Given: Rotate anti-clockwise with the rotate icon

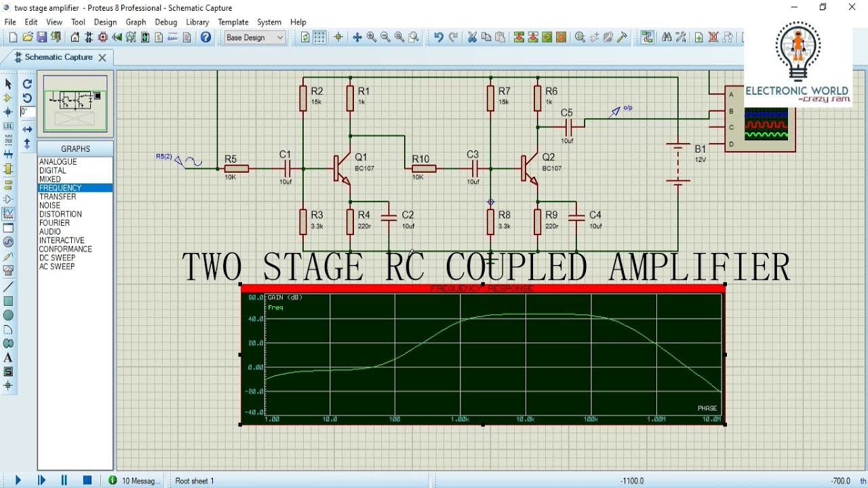Looking at the screenshot, I should (x=27, y=98).
